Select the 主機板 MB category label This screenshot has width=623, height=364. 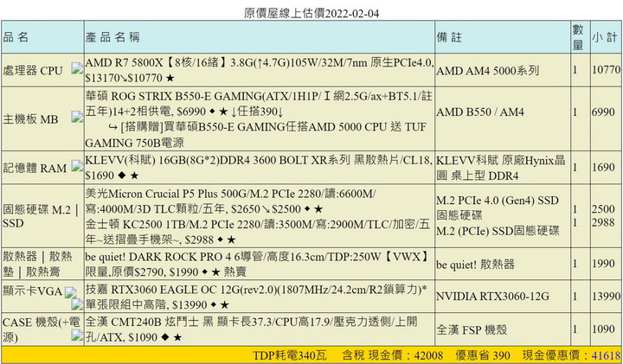click(x=30, y=119)
